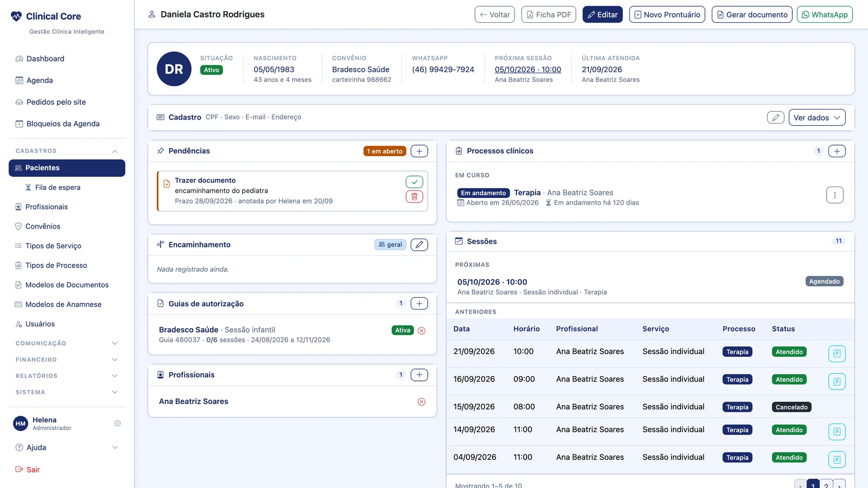Edit the Encaminhamento section
The image size is (868, 488).
(419, 244)
